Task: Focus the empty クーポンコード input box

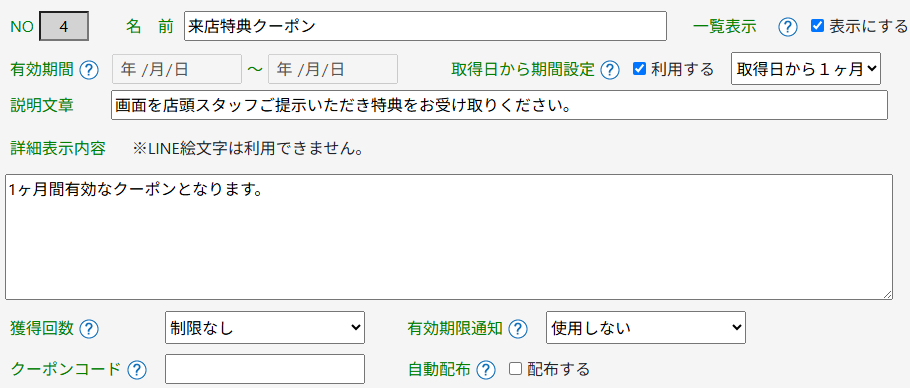Action: click(265, 369)
